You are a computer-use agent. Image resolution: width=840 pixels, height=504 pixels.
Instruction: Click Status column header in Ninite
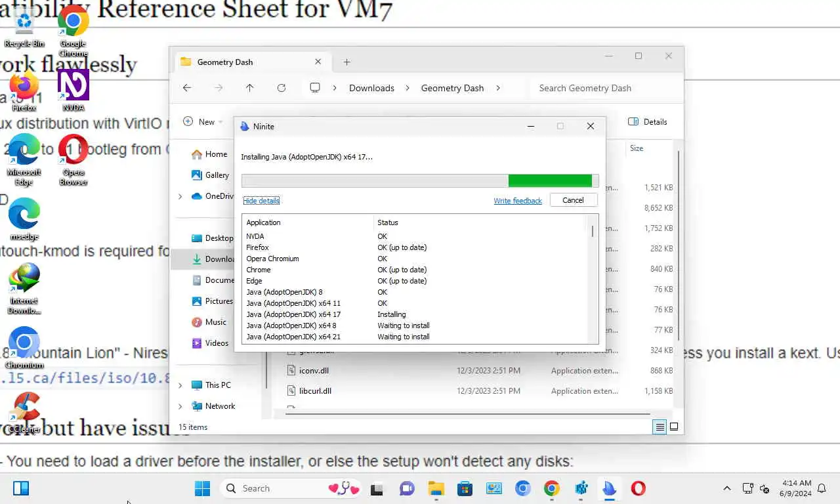480,222
